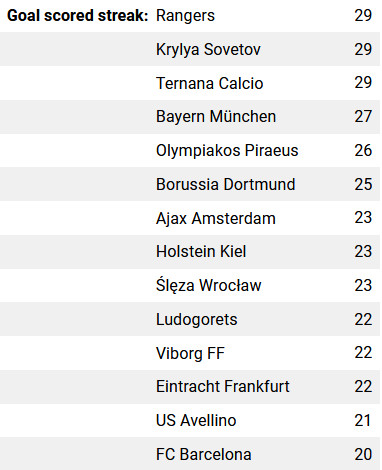Click the streak value 26 beside Olympiakos Piraeus
The image size is (382, 470).
(363, 150)
